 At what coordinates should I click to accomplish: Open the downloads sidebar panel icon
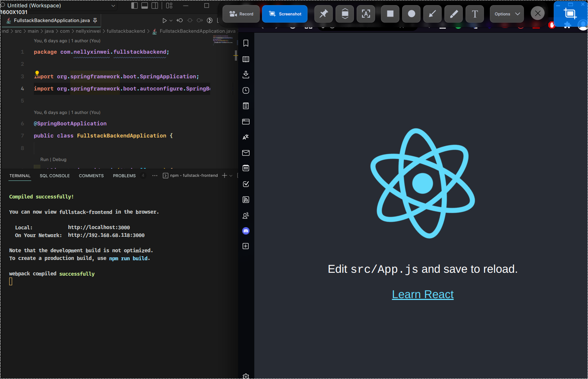pos(246,75)
